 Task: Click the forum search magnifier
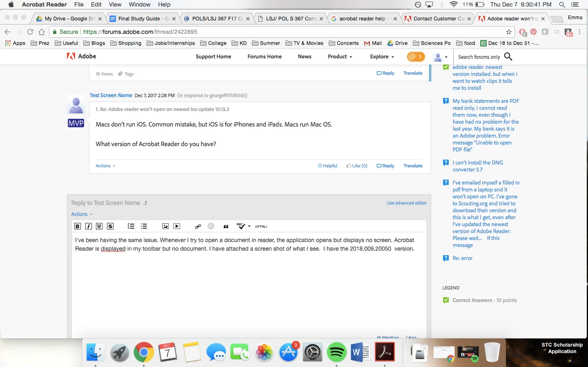tap(508, 57)
